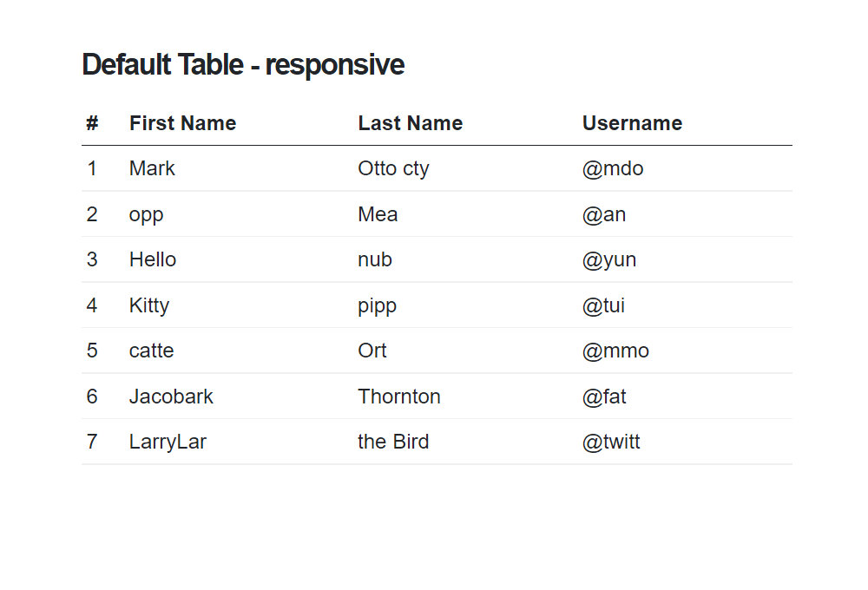The height and width of the screenshot is (590, 868).
Task: Click the @yun username cell
Action: (x=609, y=260)
